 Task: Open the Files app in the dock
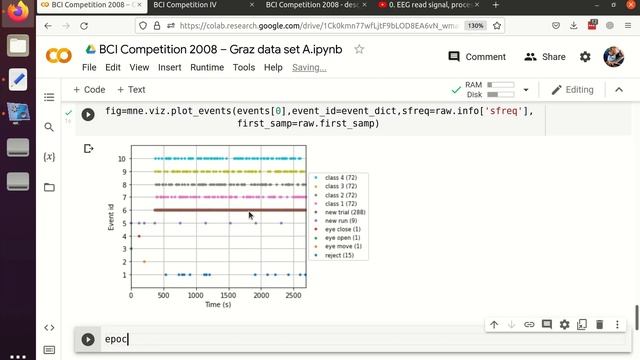click(x=18, y=45)
